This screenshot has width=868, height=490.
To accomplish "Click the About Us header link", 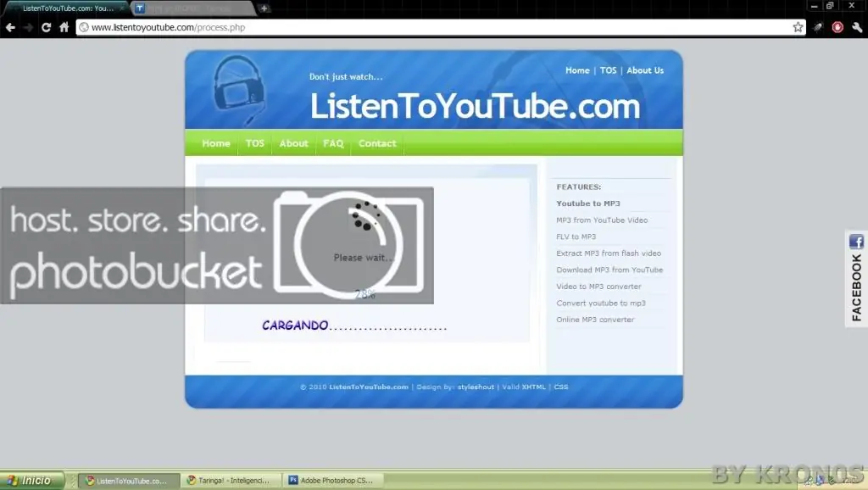I will tap(645, 70).
